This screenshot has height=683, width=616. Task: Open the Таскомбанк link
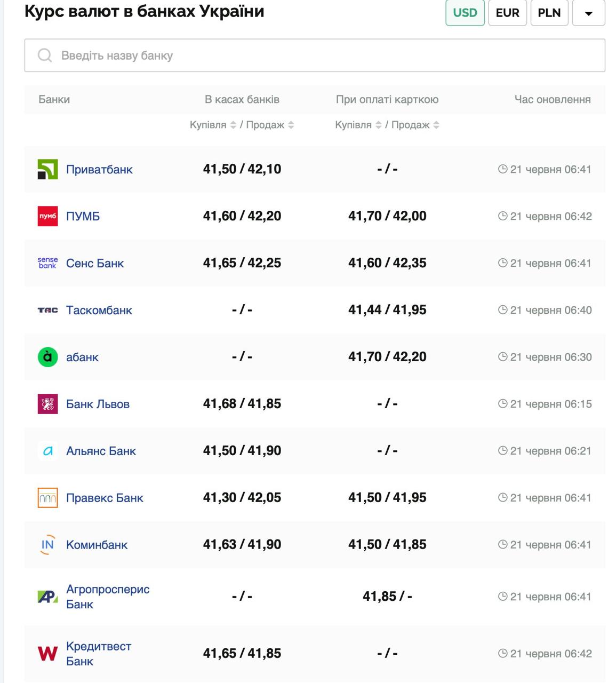99,310
